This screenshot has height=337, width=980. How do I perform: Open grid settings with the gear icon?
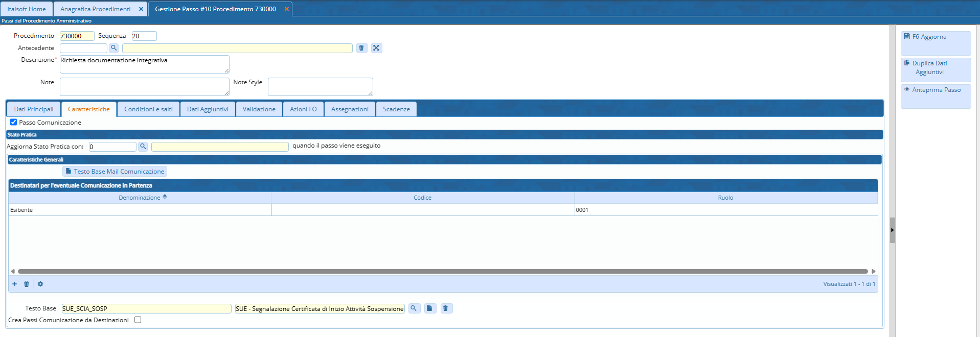pos(40,284)
